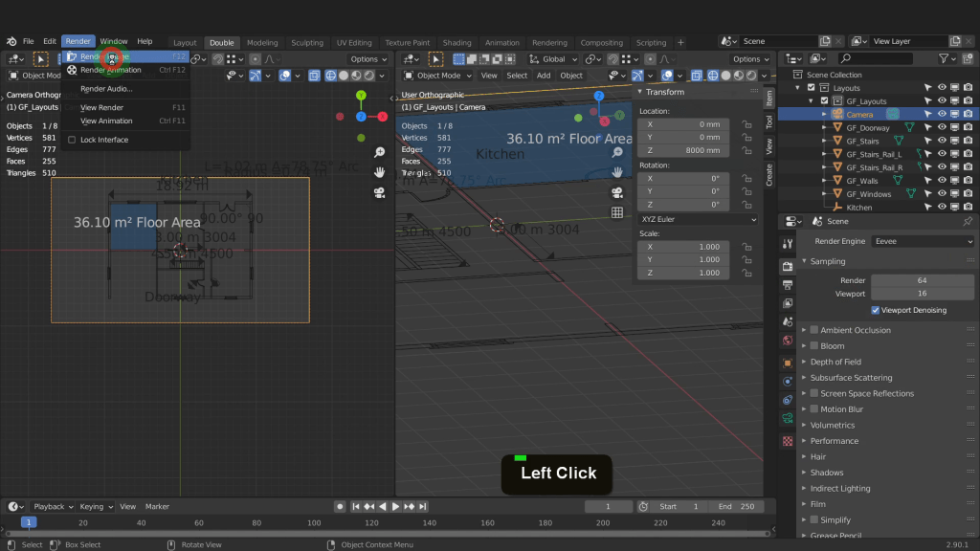This screenshot has width=980, height=551.
Task: Hide GF_Walls using its eye icon
Action: tap(942, 181)
